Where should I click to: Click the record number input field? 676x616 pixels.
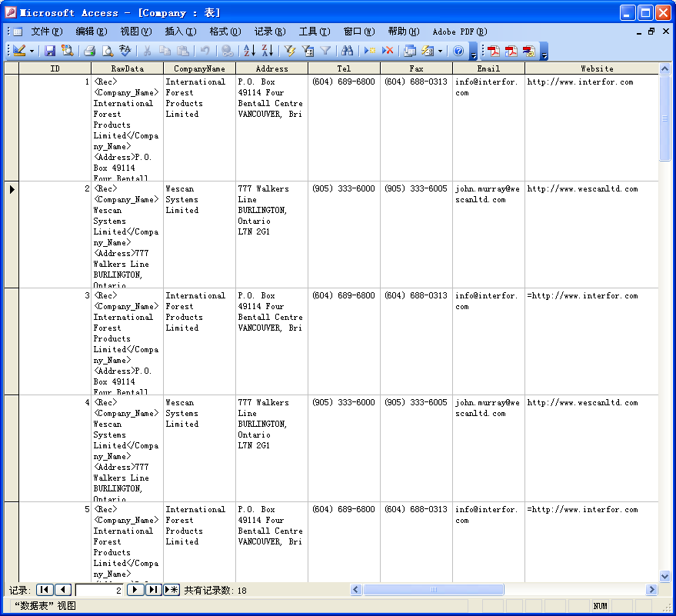pos(99,590)
